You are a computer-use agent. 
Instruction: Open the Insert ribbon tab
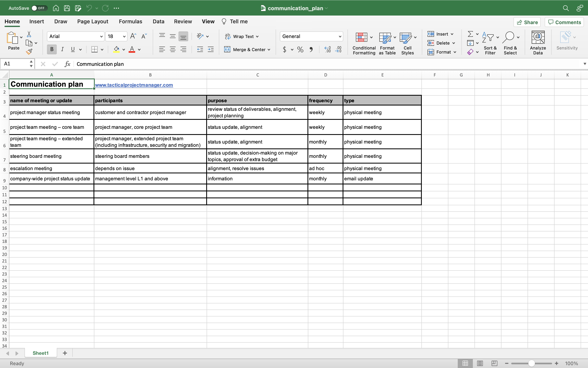pos(37,21)
